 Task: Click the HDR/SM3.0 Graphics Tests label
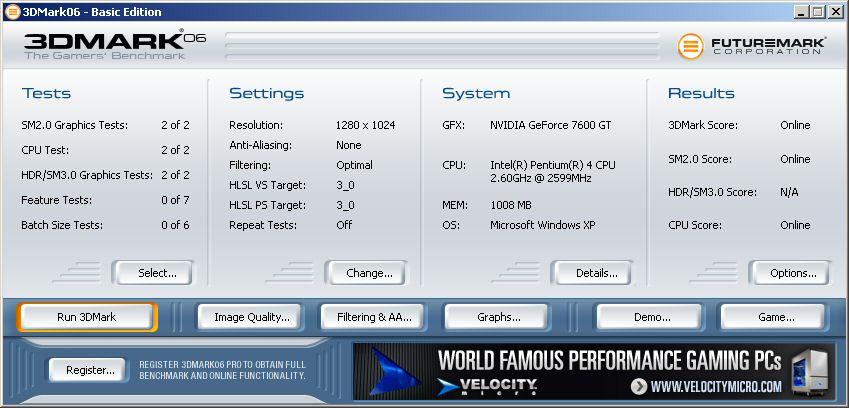coord(87,175)
